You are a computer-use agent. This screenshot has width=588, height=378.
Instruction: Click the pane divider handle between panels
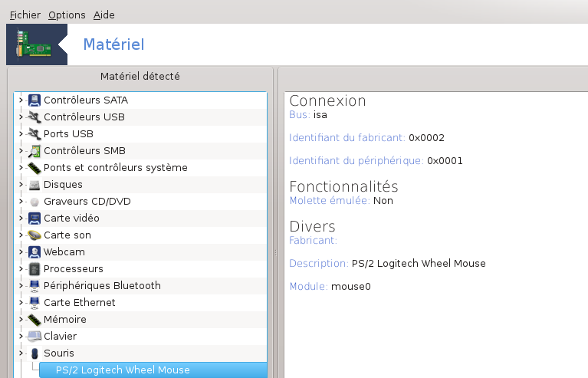coord(275,252)
